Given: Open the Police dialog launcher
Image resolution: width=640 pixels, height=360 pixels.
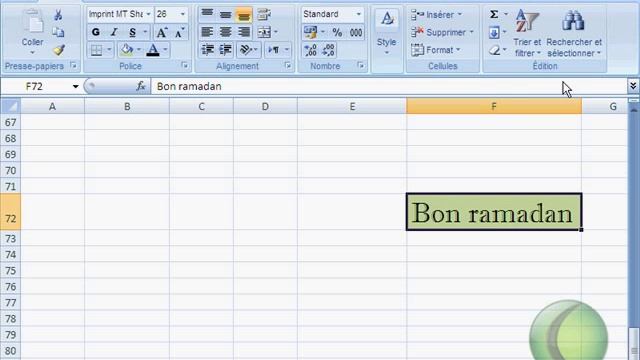Looking at the screenshot, I should point(184,65).
